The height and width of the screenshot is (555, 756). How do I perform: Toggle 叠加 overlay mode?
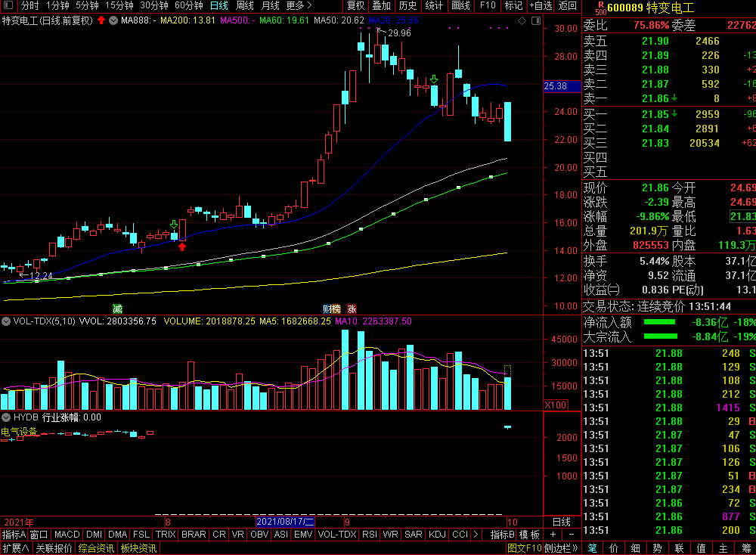coord(381,5)
